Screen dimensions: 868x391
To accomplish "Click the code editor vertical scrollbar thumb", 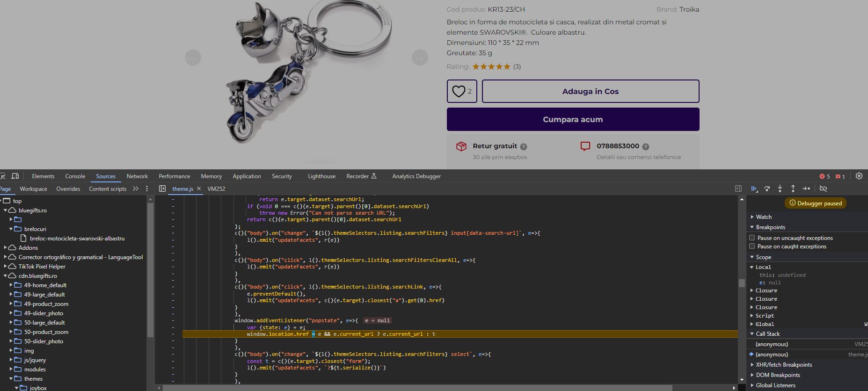I will pos(742,283).
